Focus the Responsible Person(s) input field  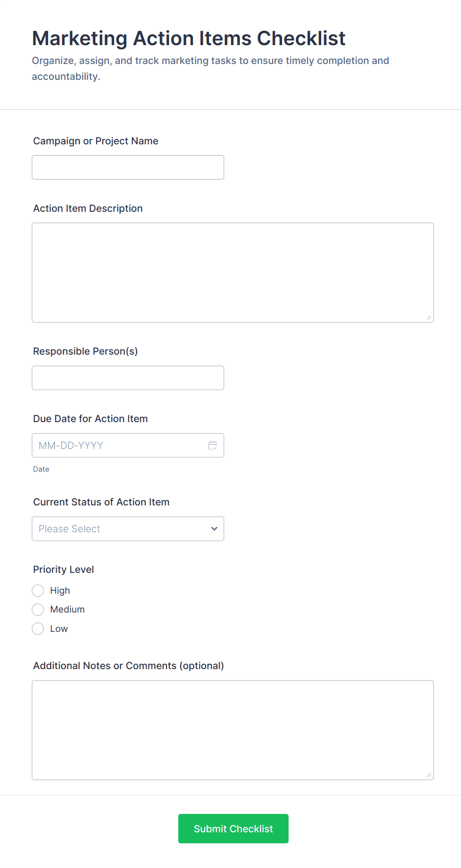tap(128, 377)
